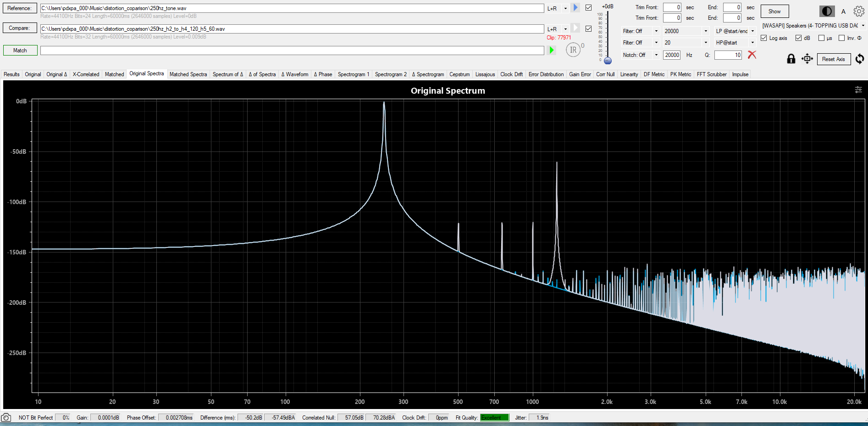
Task: Click the 'A' font icon
Action: click(x=843, y=12)
